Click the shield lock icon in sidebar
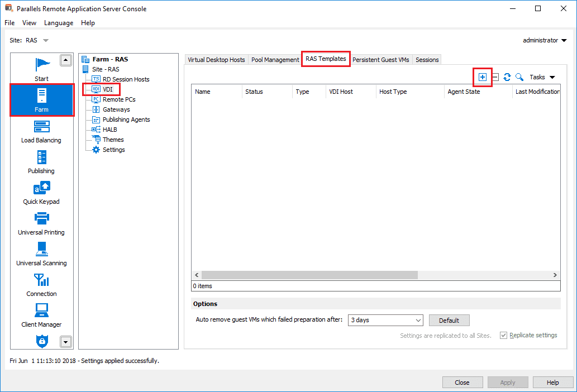Viewport: 577px width, 392px height. tap(42, 341)
